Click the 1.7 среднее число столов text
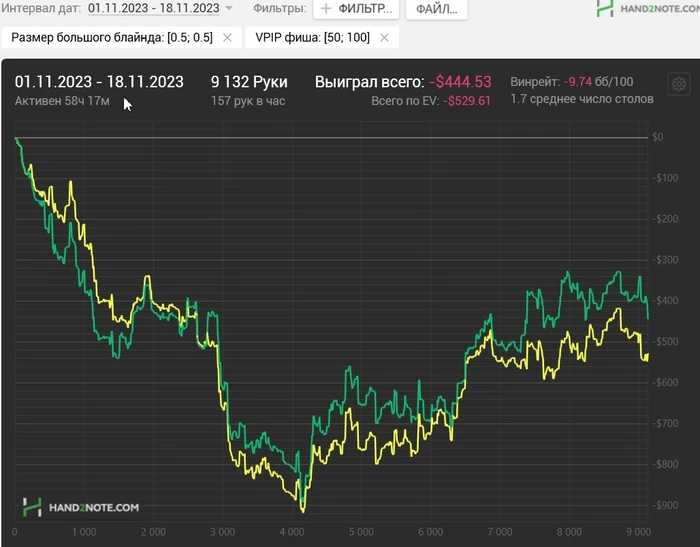The image size is (700, 547). [582, 99]
